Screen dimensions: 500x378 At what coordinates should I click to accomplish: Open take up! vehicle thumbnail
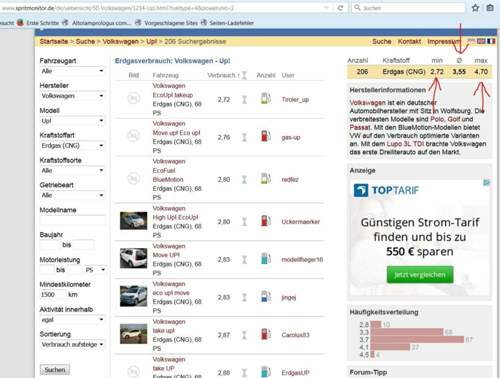coord(134,334)
